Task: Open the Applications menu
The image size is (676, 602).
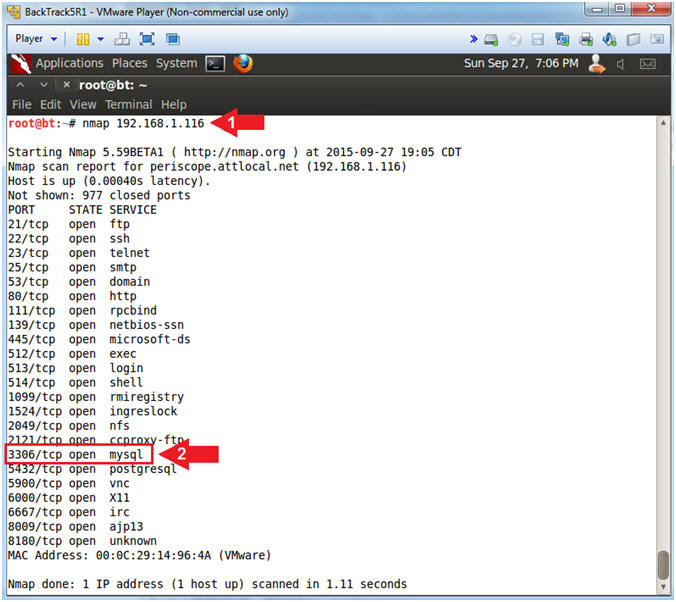Action: point(69,63)
